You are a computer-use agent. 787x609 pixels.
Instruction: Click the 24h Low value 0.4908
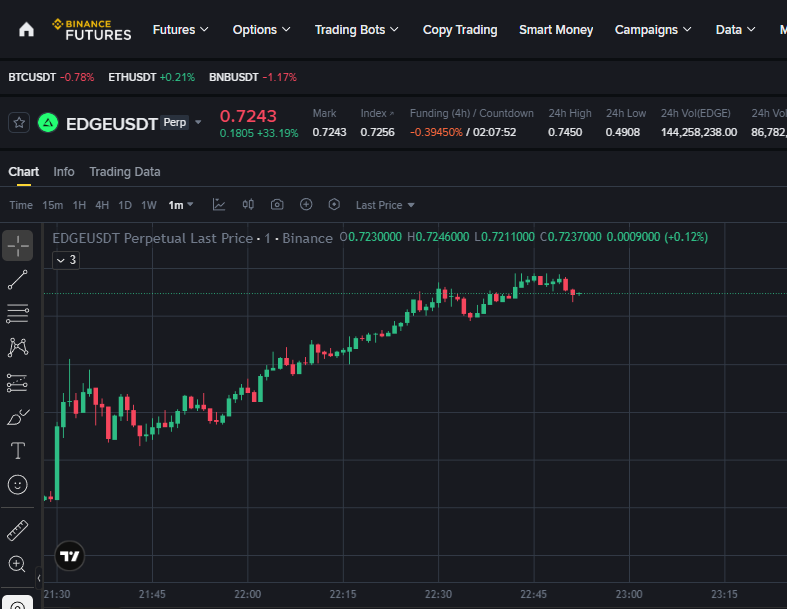[x=623, y=132]
